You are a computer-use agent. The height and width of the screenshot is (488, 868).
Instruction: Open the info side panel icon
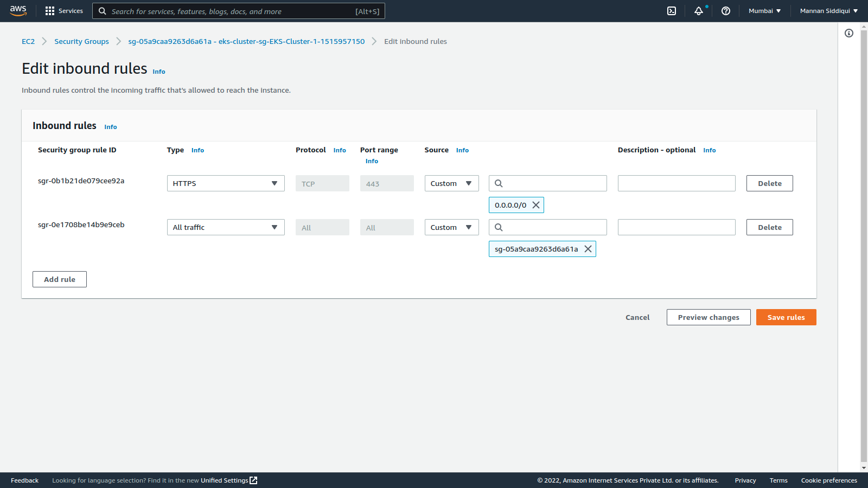point(849,33)
